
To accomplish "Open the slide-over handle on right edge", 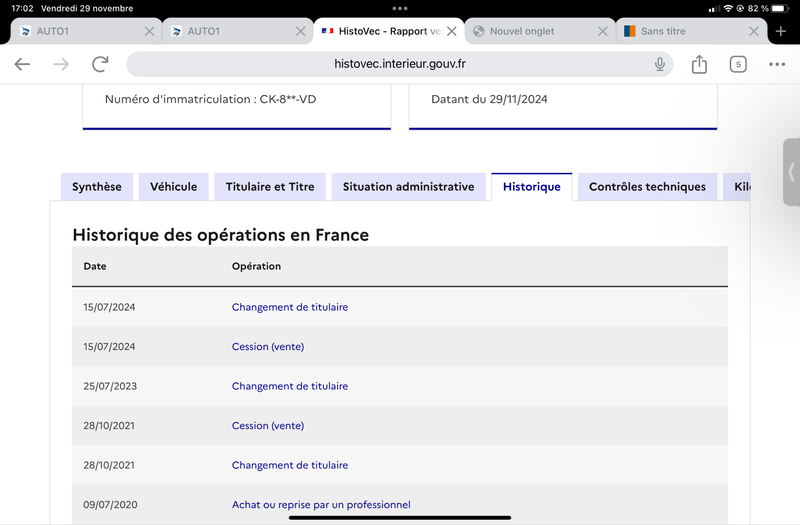I will (791, 172).
